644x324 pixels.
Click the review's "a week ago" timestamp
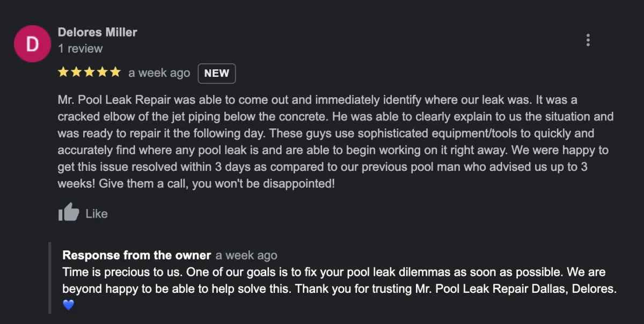point(159,73)
